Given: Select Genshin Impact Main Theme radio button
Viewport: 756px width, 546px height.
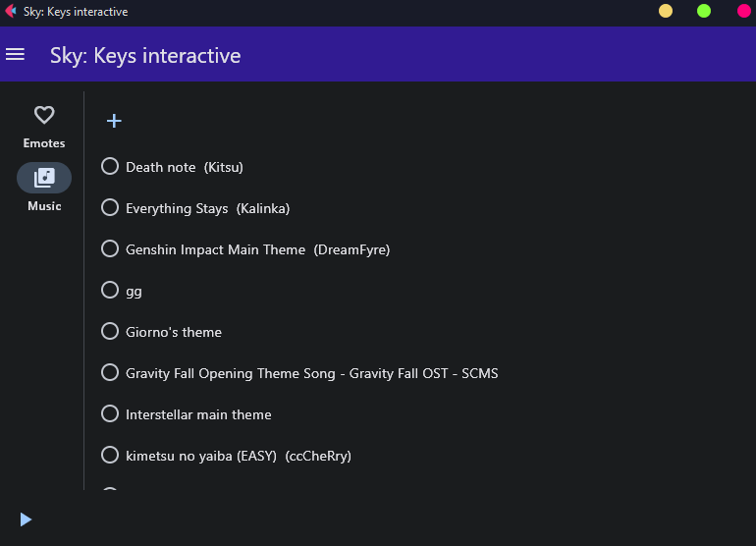Looking at the screenshot, I should tap(110, 248).
